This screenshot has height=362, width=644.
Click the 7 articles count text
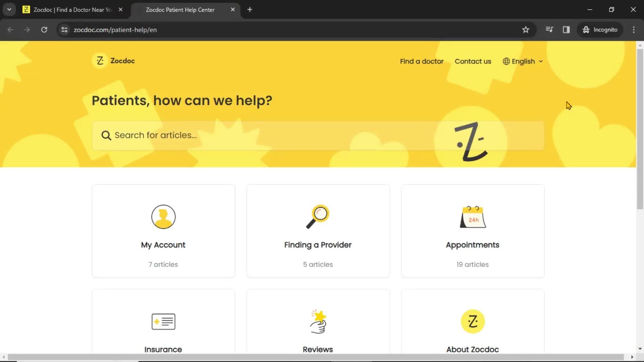[163, 264]
